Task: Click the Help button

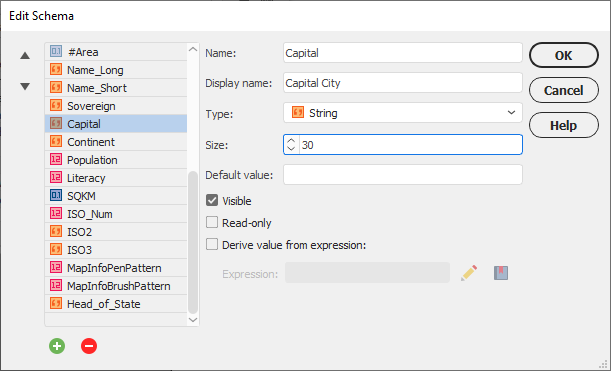Action: (x=563, y=125)
